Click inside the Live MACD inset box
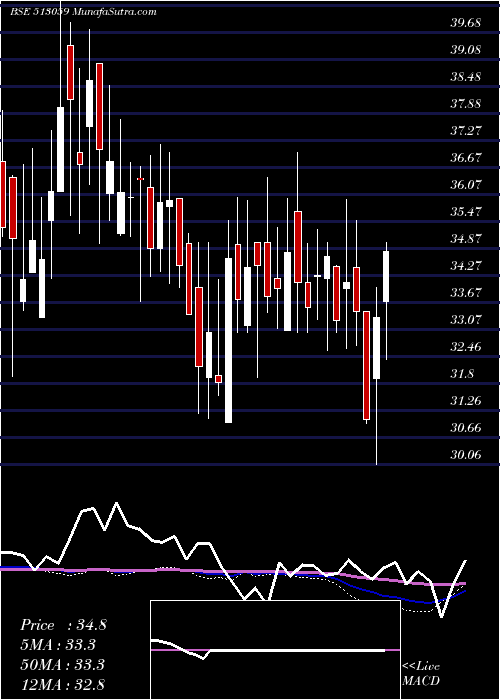Screen dimensions: 500x700 pos(275,650)
